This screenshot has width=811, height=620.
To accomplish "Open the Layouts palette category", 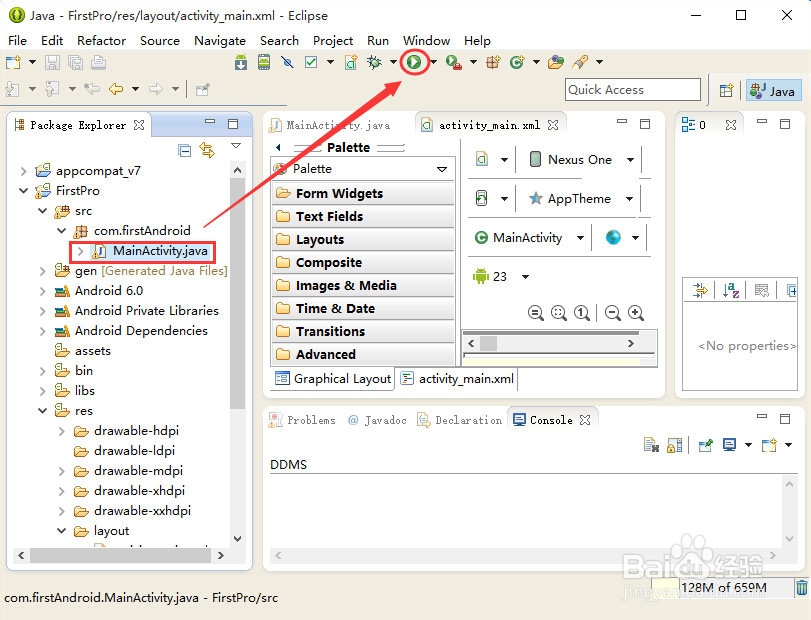I will coord(363,240).
